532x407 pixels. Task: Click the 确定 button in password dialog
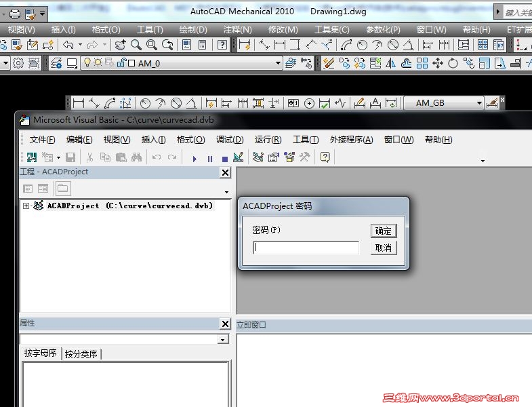point(384,231)
